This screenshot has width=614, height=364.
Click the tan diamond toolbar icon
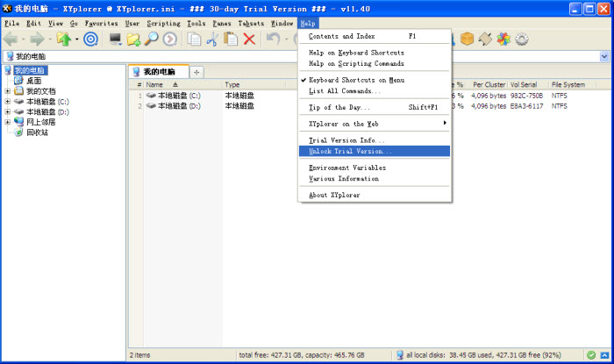pos(485,39)
